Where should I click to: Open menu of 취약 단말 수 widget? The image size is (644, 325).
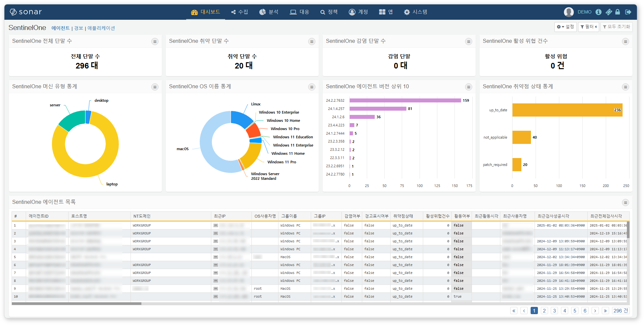point(312,41)
